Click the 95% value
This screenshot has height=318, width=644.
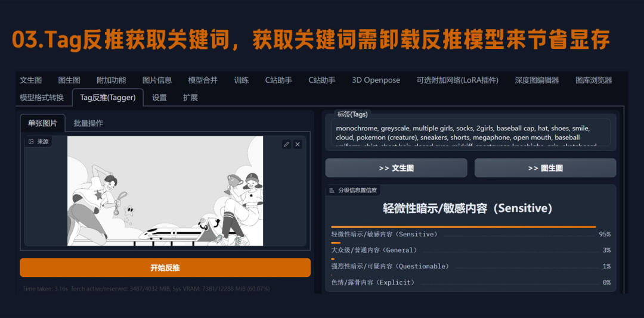[x=605, y=234]
